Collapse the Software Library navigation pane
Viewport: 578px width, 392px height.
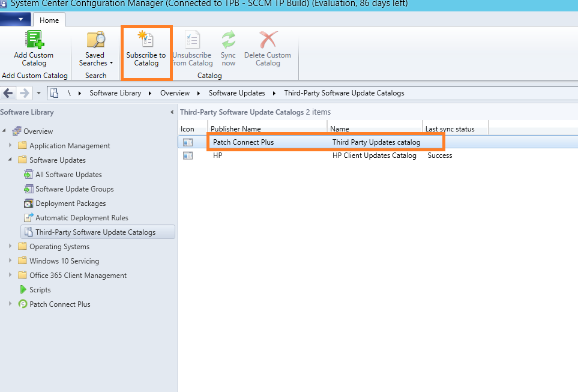pos(172,112)
